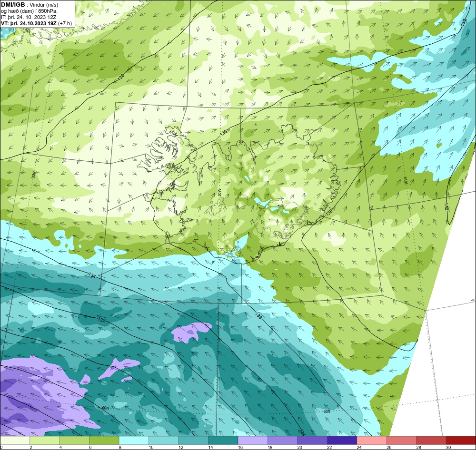Click the 'IT: þri. 24. 10. 2023 12Z' line
The image size is (476, 450).
28,17
